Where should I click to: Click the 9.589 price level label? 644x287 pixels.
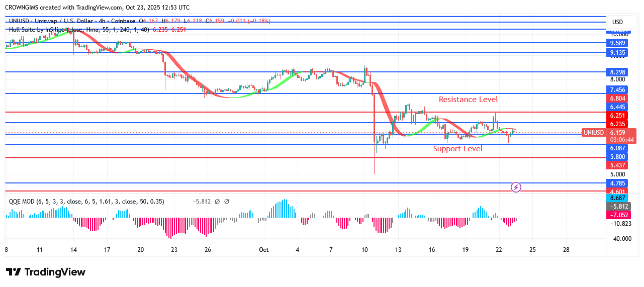pos(618,43)
